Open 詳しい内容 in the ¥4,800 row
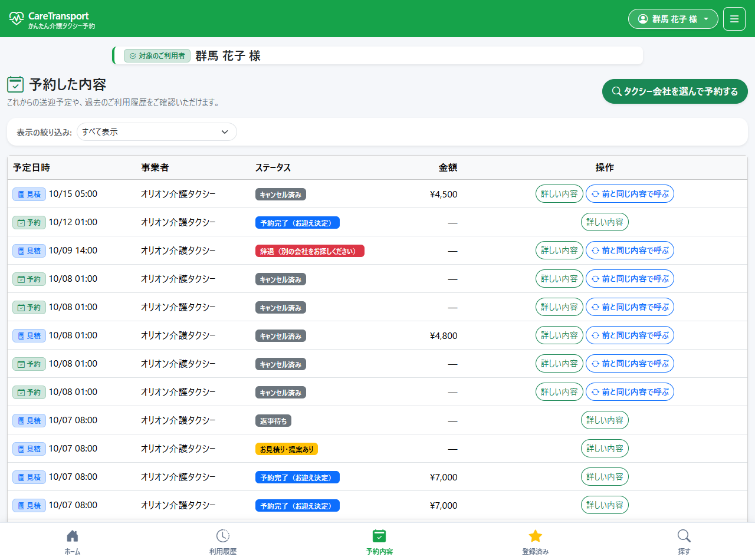The width and height of the screenshot is (755, 560). [x=559, y=335]
